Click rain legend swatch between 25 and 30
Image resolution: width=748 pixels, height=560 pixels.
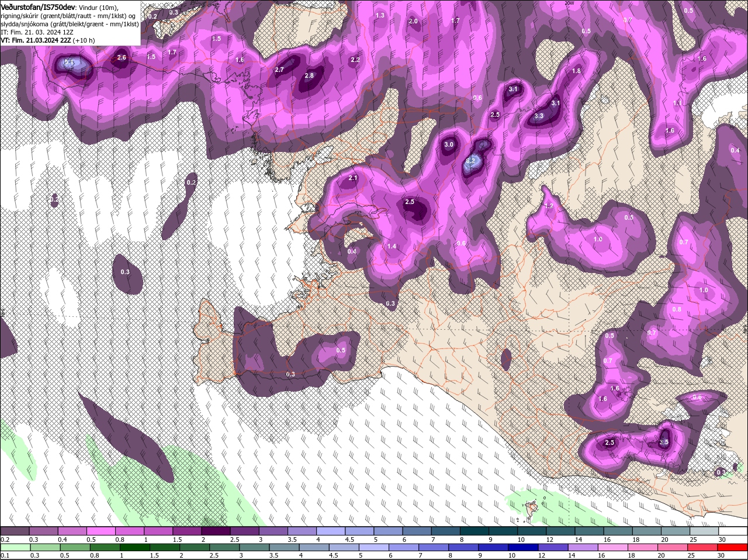(703, 547)
